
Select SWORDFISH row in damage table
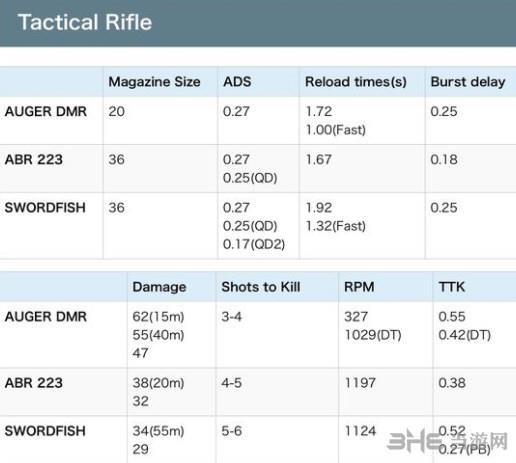pyautogui.click(x=258, y=440)
